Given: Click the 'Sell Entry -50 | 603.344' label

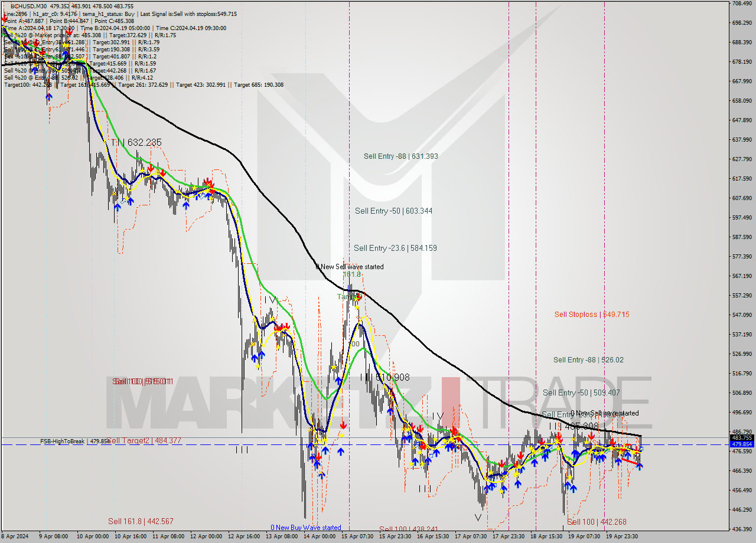Looking at the screenshot, I should click(393, 211).
